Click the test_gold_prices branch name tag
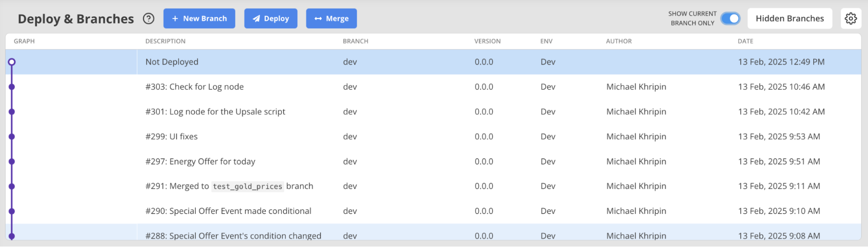This screenshot has width=868, height=247. [x=248, y=187]
